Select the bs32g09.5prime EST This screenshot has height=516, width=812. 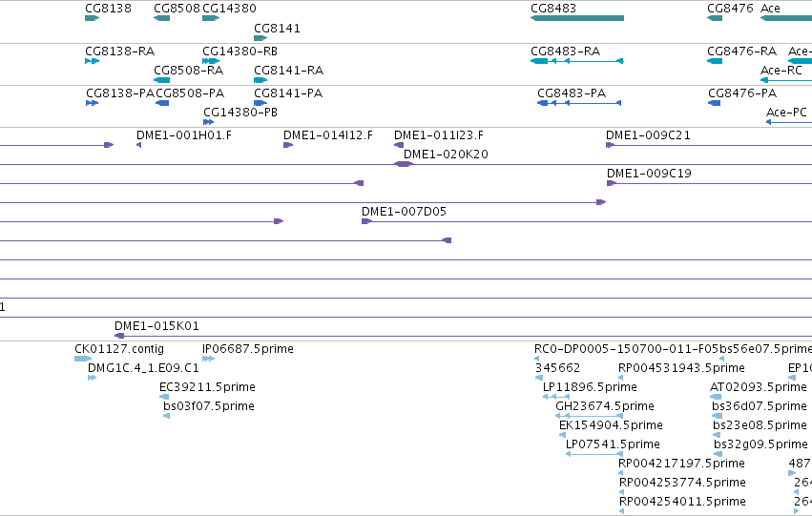(718, 454)
